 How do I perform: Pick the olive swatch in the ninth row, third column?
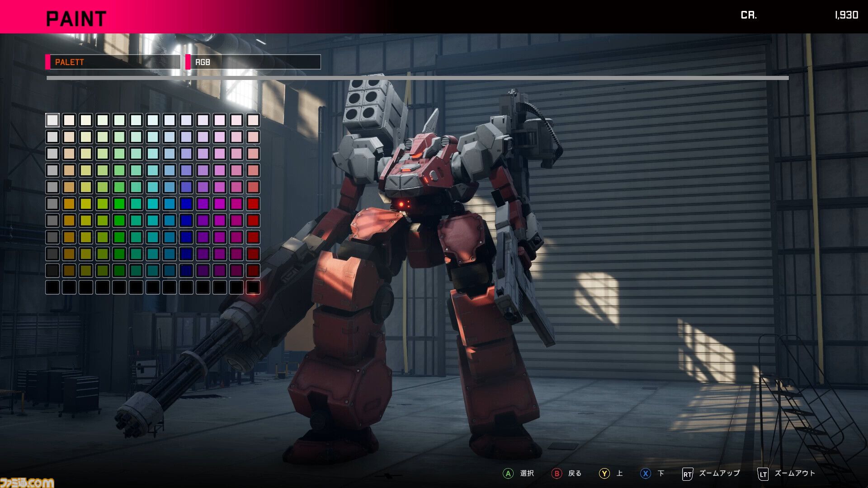pos(86,253)
